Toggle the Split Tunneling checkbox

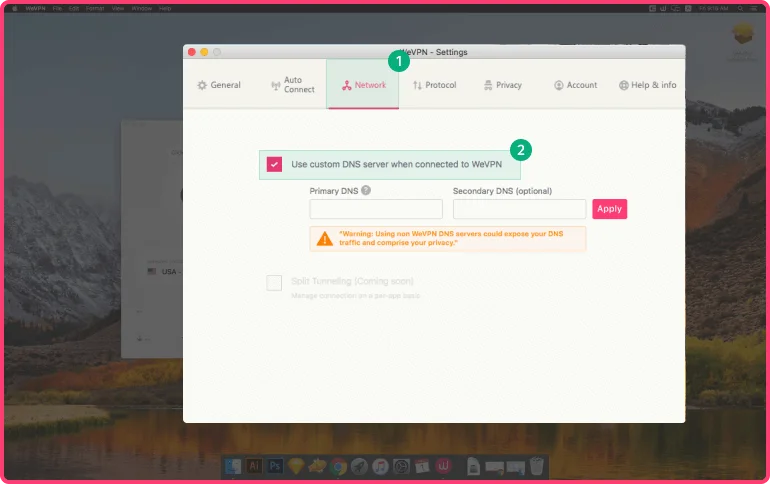pos(274,283)
